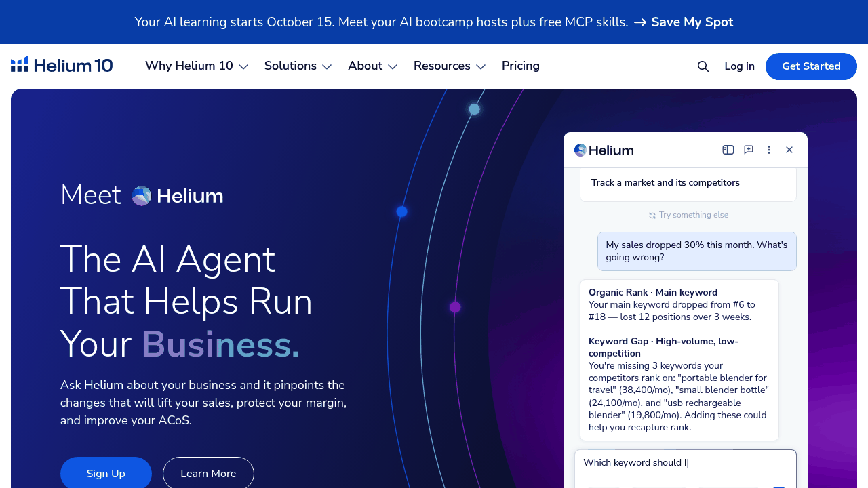Open the site search magnifier icon

(703, 66)
